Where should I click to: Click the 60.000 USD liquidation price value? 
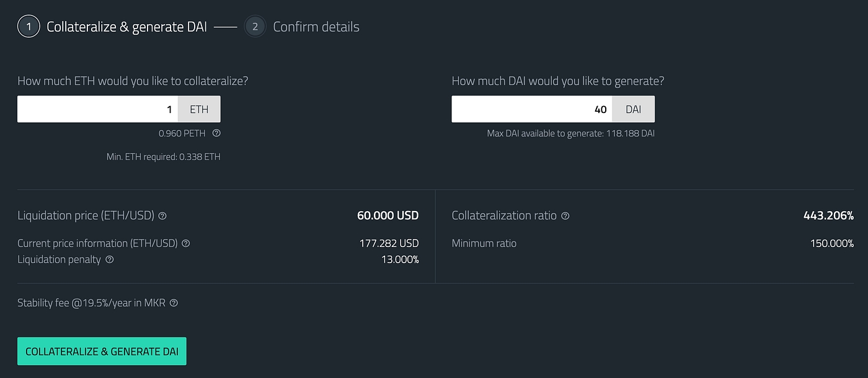(387, 216)
